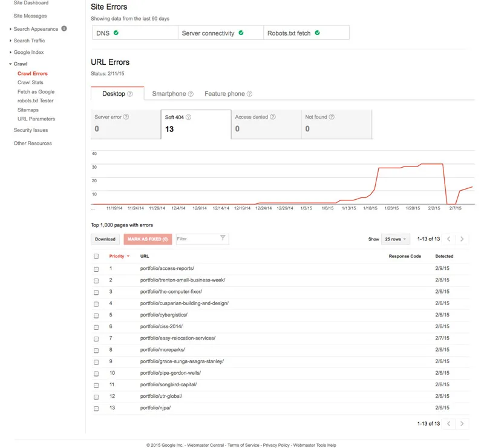The height and width of the screenshot is (448, 484).
Task: Open the portfolio/utr-global/ URL row
Action: (x=161, y=396)
